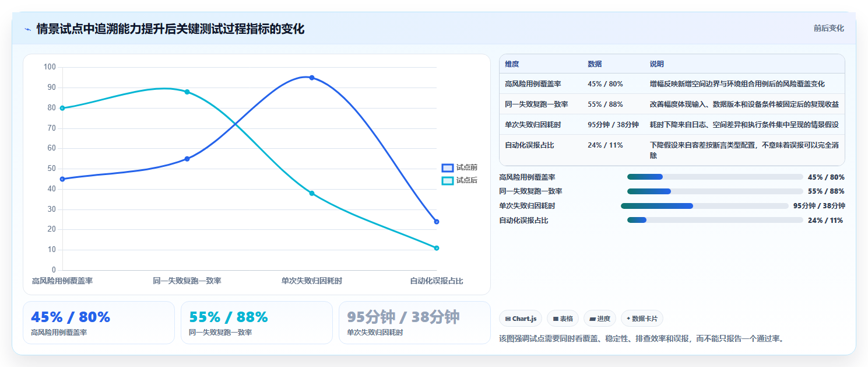Screen dimensions: 868x367
Task: Click the 说明 table column header
Action: [x=657, y=64]
